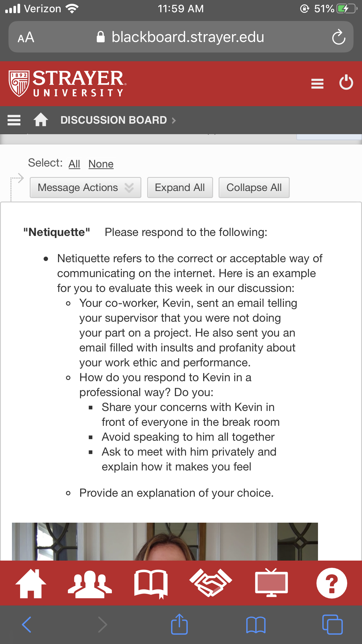Viewport: 362px width, 644px height.
Task: Tap the monitor screen icon
Action: [x=271, y=583]
